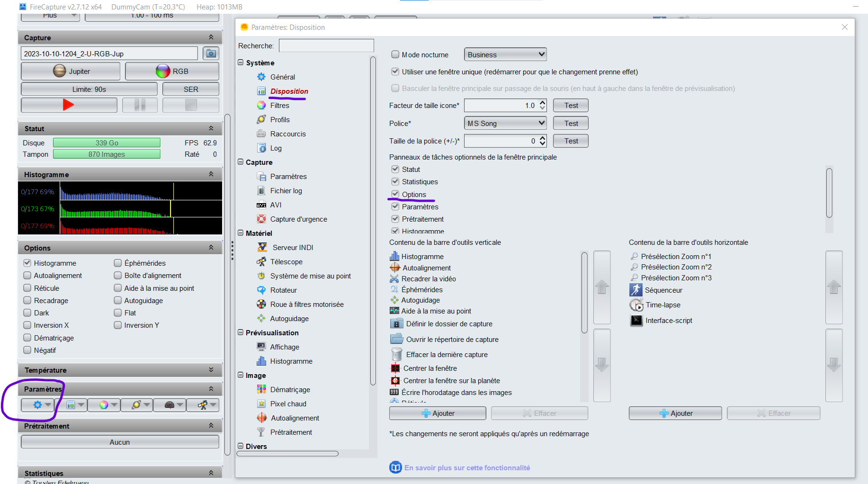Open Système de mise au point settings
This screenshot has height=484, width=868.
pyautogui.click(x=310, y=276)
